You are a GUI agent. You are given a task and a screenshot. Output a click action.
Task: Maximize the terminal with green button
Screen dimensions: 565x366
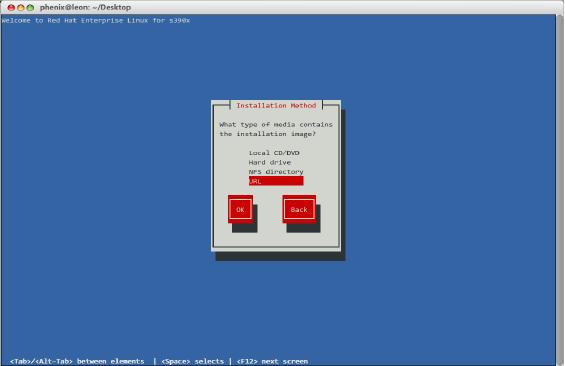coord(31,7)
